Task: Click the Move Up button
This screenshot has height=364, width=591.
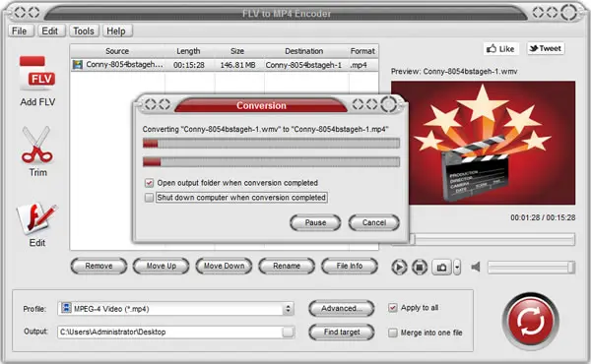Action: click(x=161, y=266)
